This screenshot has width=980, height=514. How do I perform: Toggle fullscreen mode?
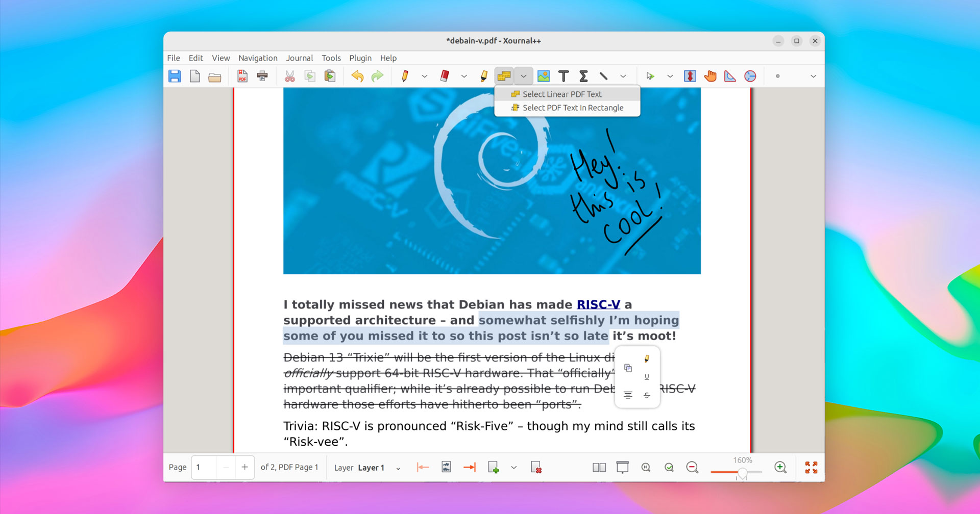pyautogui.click(x=811, y=468)
